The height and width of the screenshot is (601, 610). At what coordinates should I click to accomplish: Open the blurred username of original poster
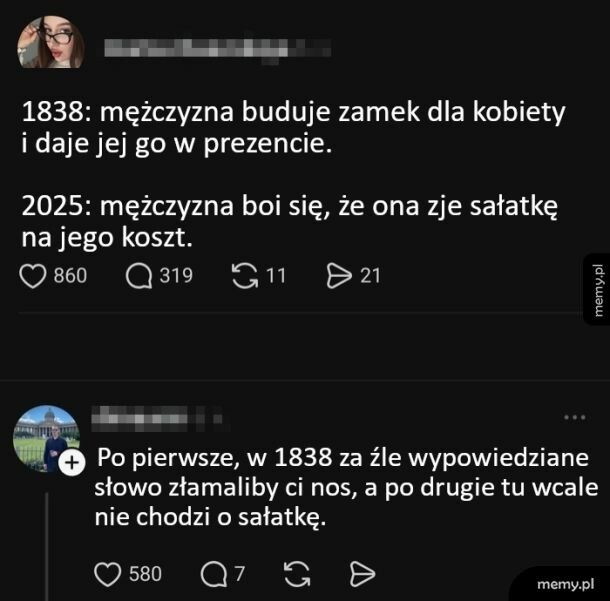tap(217, 48)
